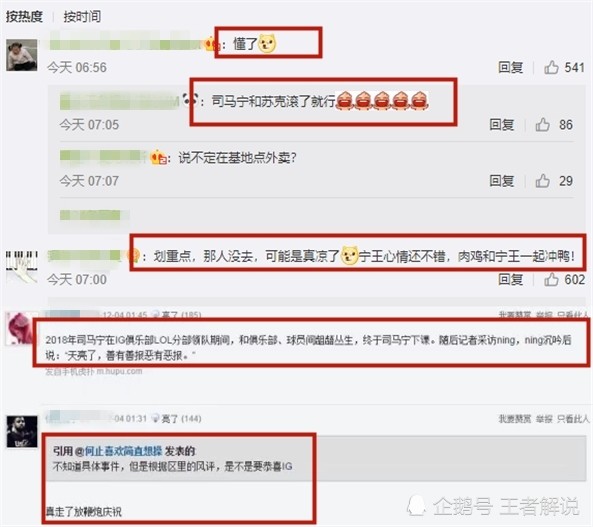Image resolution: width=593 pixels, height=527 pixels.
Task: Reply to the 06:56 comment
Action: click(511, 68)
